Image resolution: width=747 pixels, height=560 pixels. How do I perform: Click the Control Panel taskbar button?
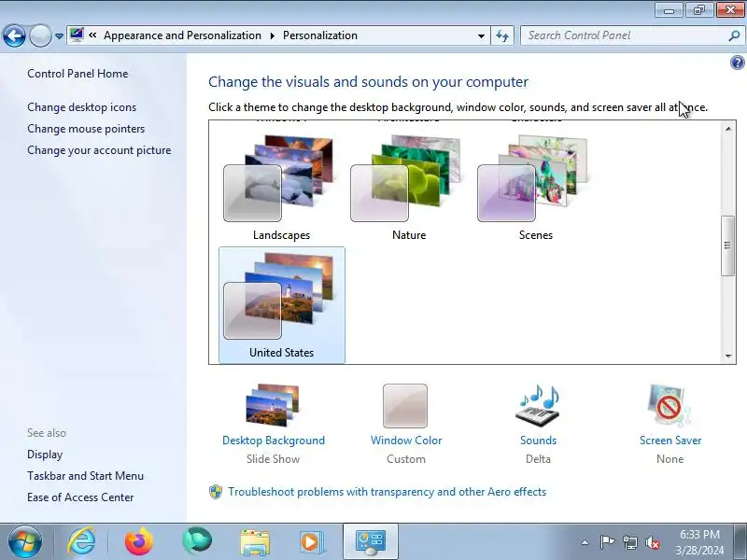click(x=370, y=542)
